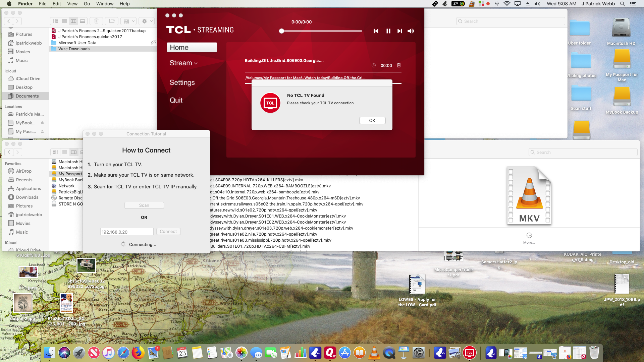
Task: Open the File menu in menu bar
Action: [x=43, y=4]
